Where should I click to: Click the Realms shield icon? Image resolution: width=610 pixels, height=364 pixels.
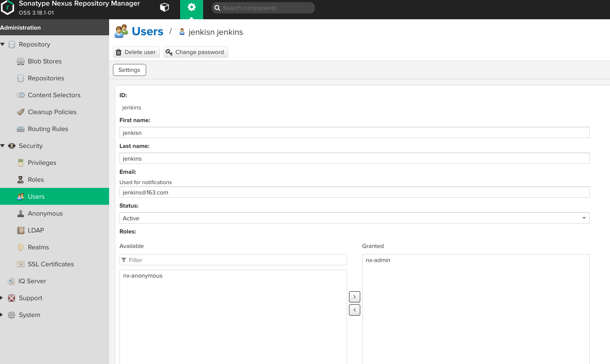click(x=21, y=248)
